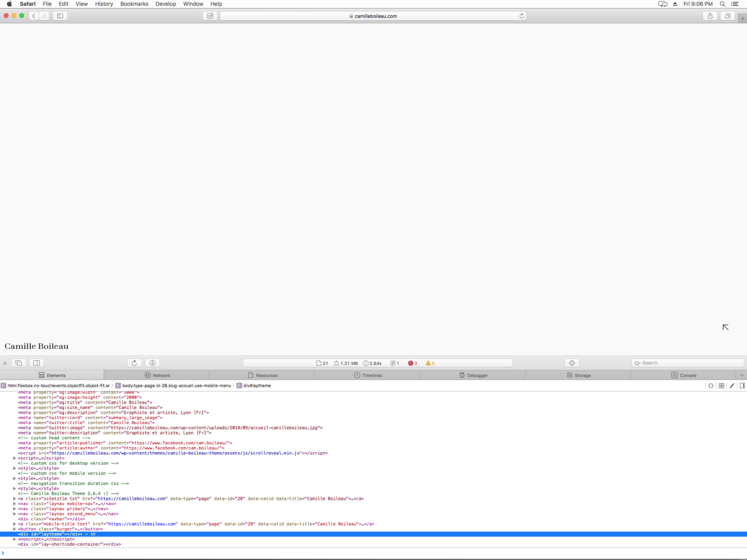Open Safari's Share button
The width and height of the screenshot is (747, 560).
click(x=710, y=16)
